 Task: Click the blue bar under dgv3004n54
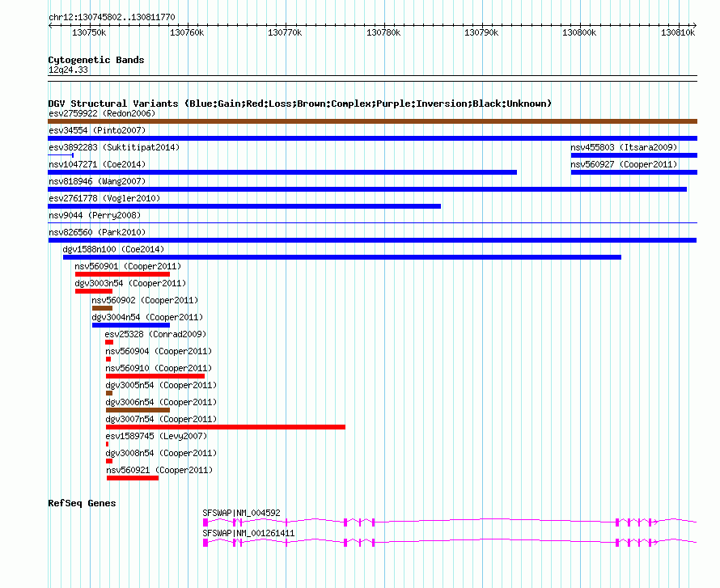pyautogui.click(x=131, y=325)
